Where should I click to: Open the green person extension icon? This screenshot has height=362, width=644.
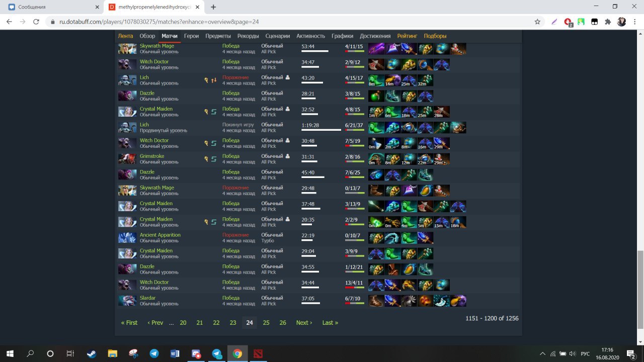click(x=581, y=22)
